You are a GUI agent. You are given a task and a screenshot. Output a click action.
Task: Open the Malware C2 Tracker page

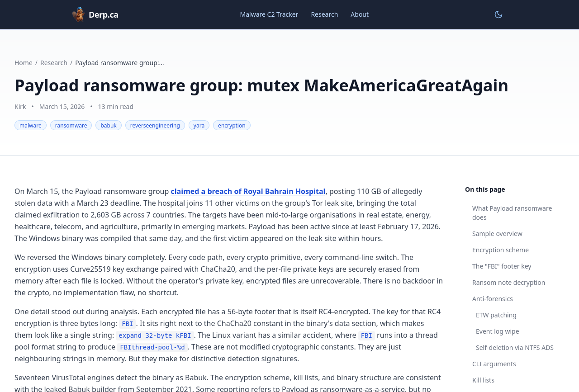click(269, 14)
